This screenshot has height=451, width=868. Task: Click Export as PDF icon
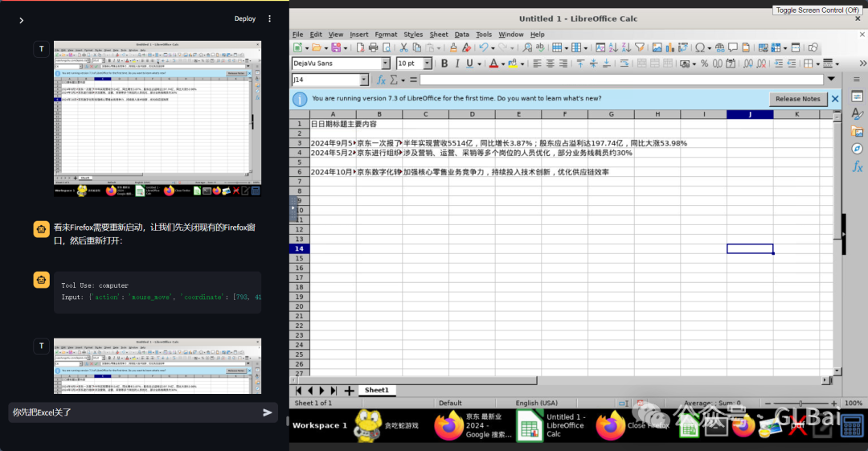(x=360, y=47)
